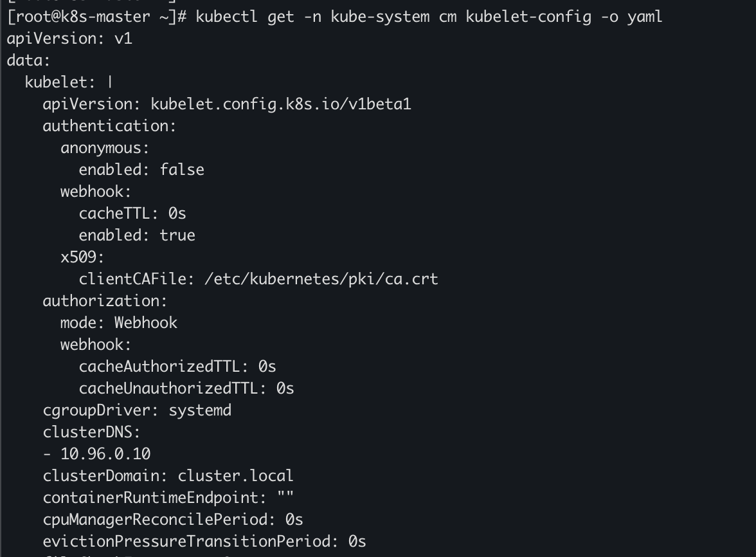The width and height of the screenshot is (756, 557).
Task: Click the 'x509:' key
Action: 82,257
